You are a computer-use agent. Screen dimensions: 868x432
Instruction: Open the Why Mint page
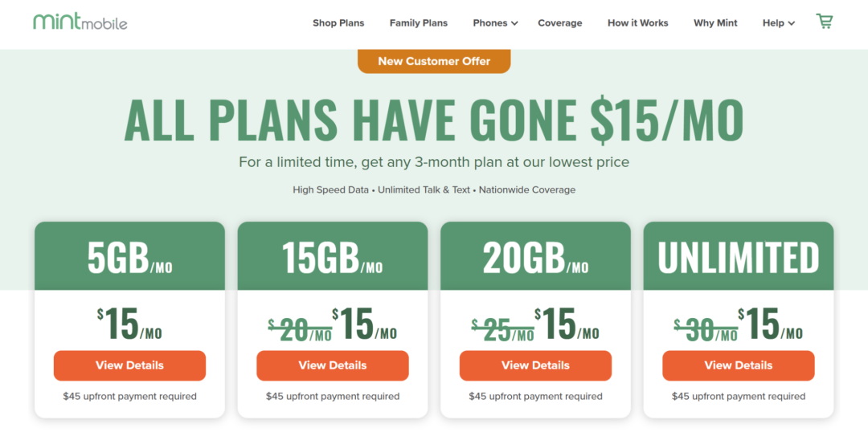[x=715, y=23]
